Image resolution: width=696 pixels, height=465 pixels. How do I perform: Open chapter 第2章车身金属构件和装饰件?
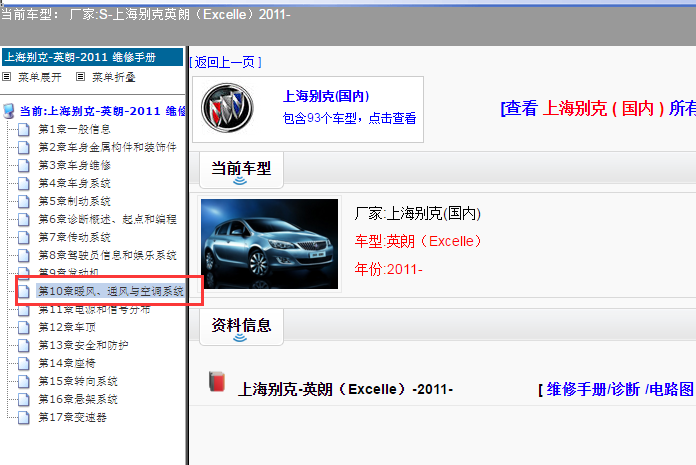point(107,147)
